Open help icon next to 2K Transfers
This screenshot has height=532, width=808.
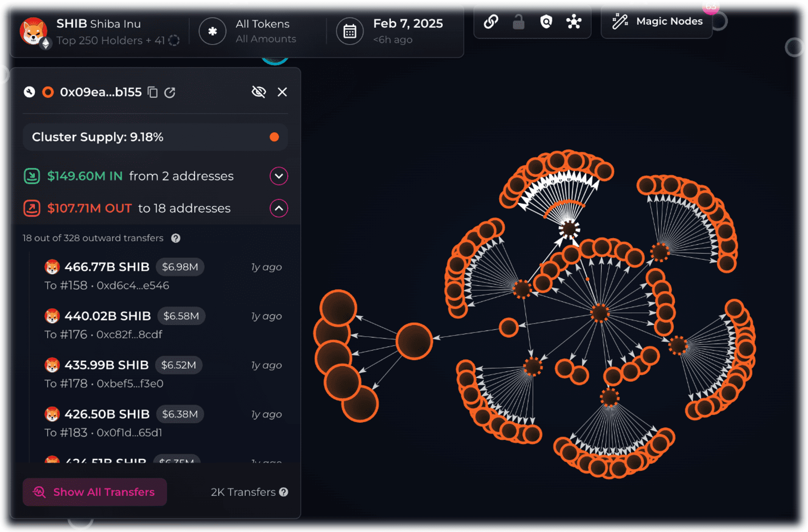click(284, 492)
